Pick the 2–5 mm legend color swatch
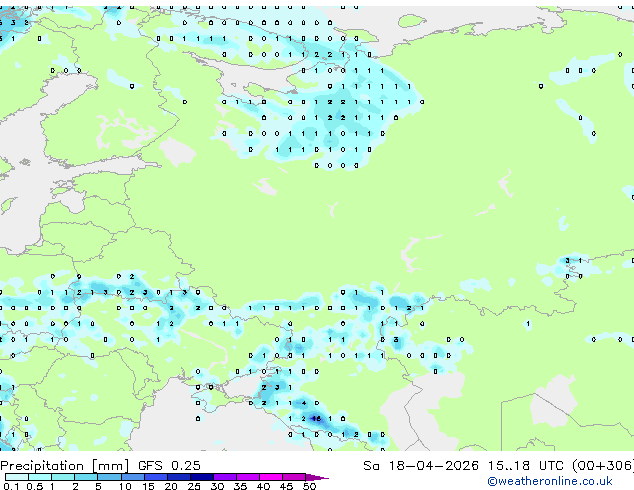Screen dimensions: 634x490 86,477
